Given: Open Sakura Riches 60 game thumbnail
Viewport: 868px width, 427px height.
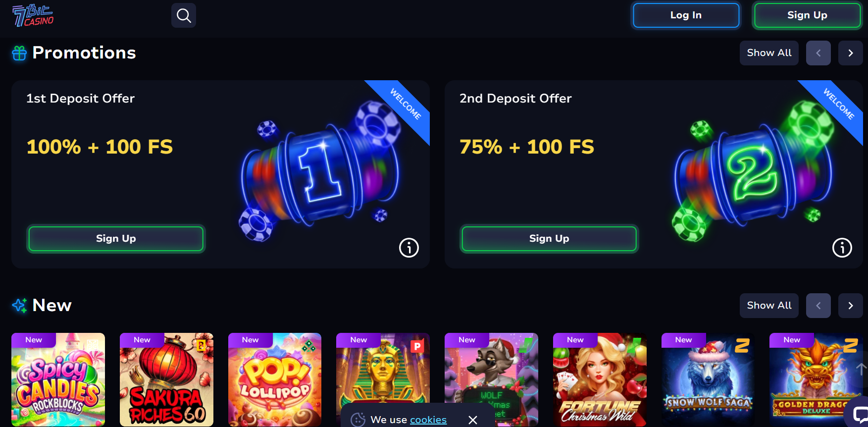Looking at the screenshot, I should (166, 379).
